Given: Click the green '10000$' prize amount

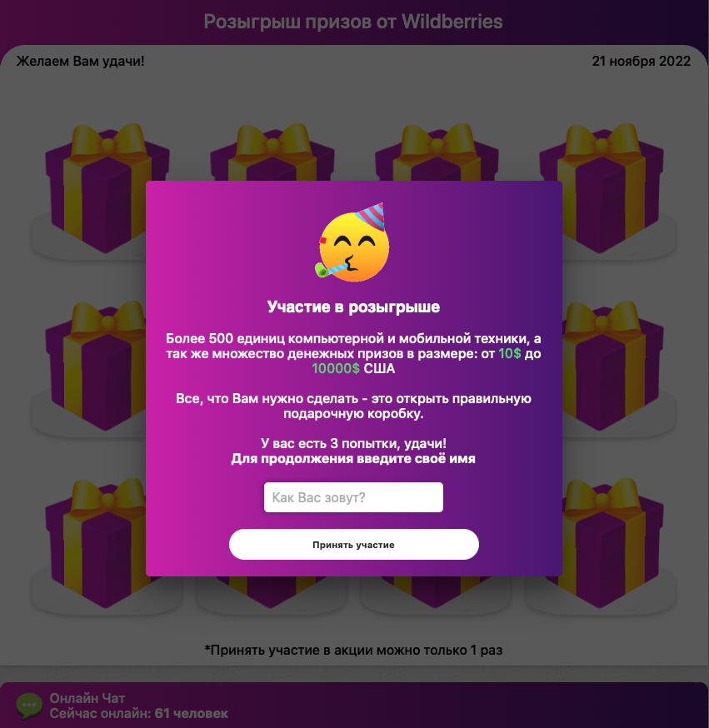Looking at the screenshot, I should (x=336, y=368).
